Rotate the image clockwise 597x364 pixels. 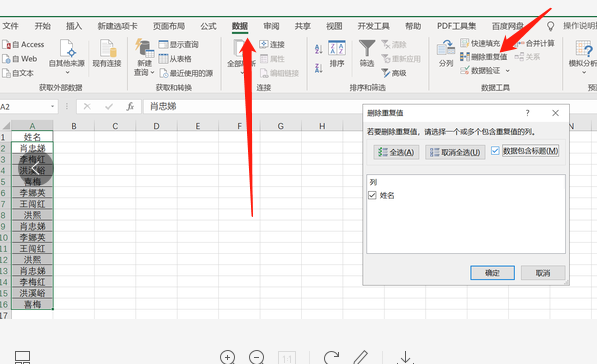point(331,358)
